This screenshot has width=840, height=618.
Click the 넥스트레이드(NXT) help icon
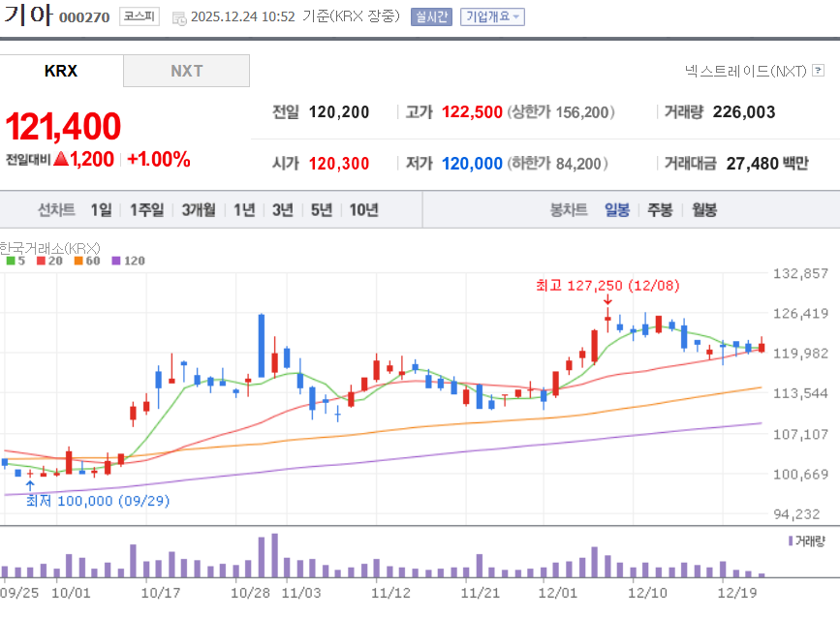pos(818,70)
